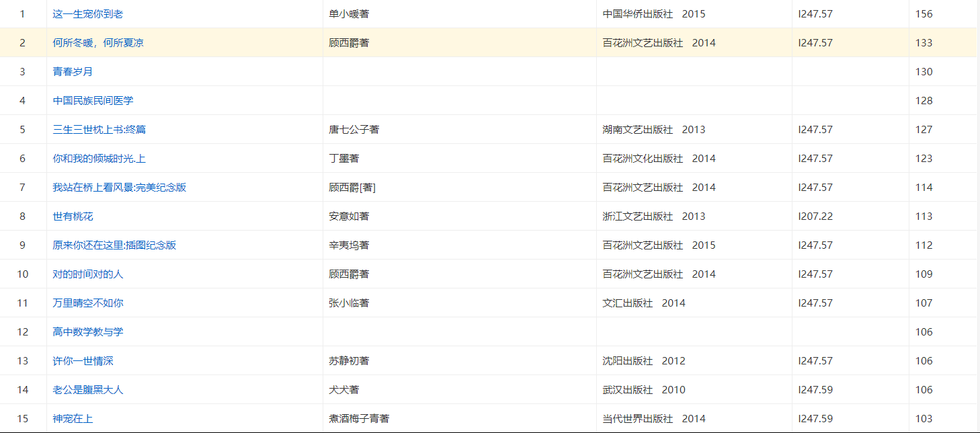Click publisher cell 沈阳出版社 2012
The height and width of the screenshot is (433, 980).
[x=644, y=360]
